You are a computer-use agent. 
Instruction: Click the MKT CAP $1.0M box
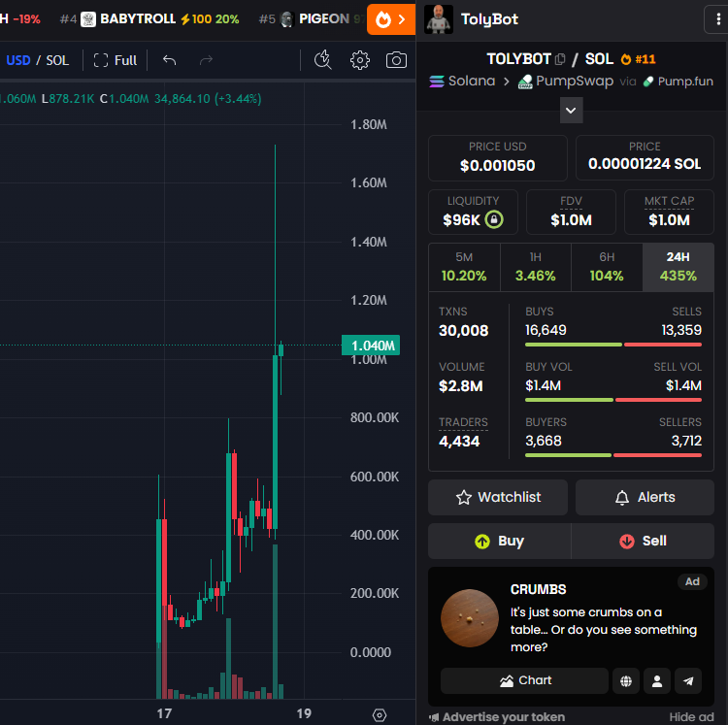pos(669,213)
